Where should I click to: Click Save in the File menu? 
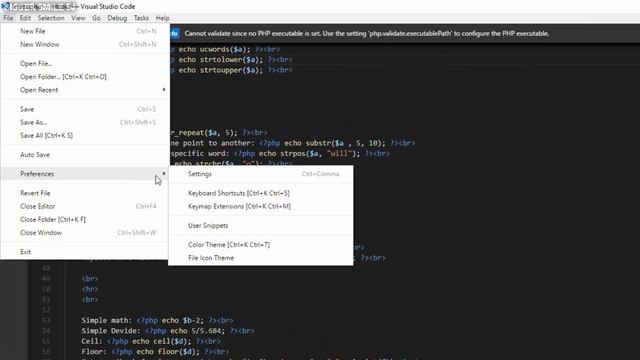click(x=85, y=109)
